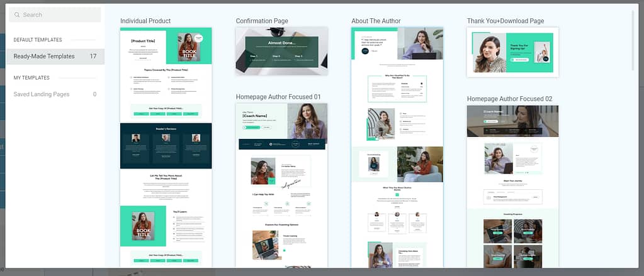Click the Individual Product title text
644x276 pixels.
[145, 21]
